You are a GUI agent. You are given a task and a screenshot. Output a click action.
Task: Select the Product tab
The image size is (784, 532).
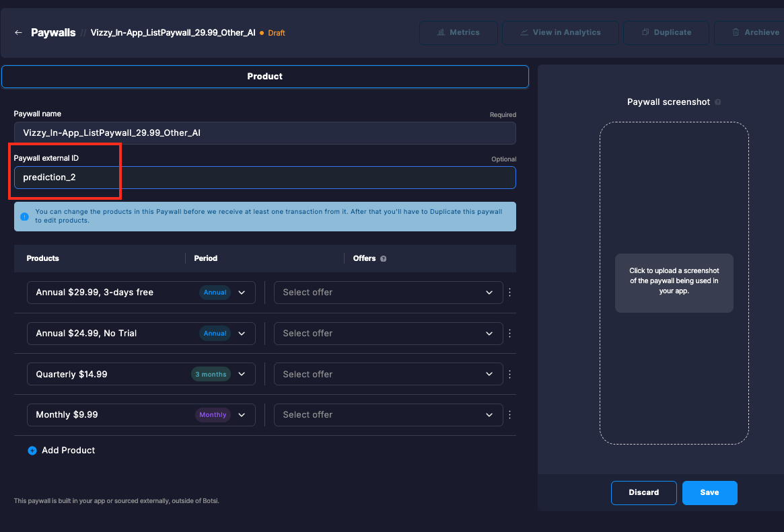coord(264,76)
